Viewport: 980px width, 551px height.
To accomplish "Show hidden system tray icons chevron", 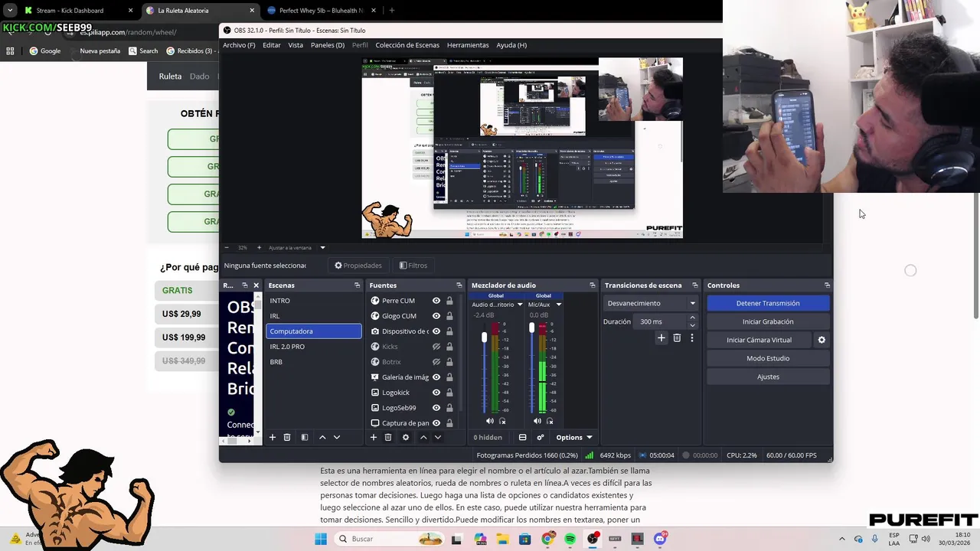I will pos(842,539).
